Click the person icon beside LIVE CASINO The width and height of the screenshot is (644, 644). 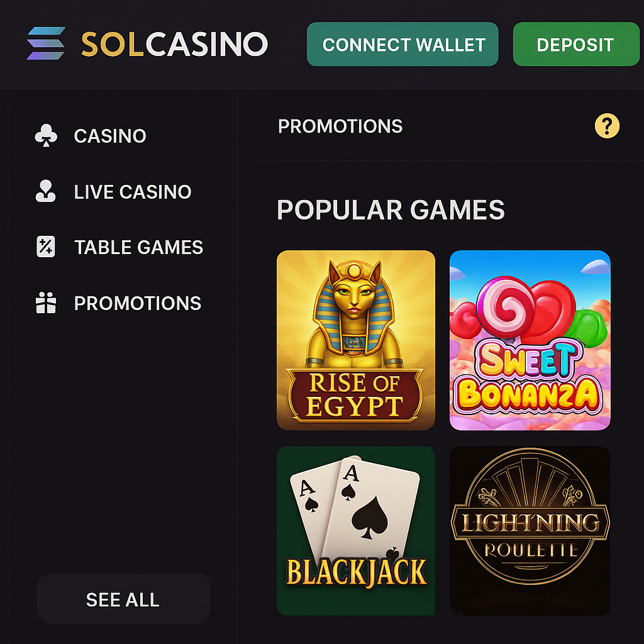[x=47, y=191]
